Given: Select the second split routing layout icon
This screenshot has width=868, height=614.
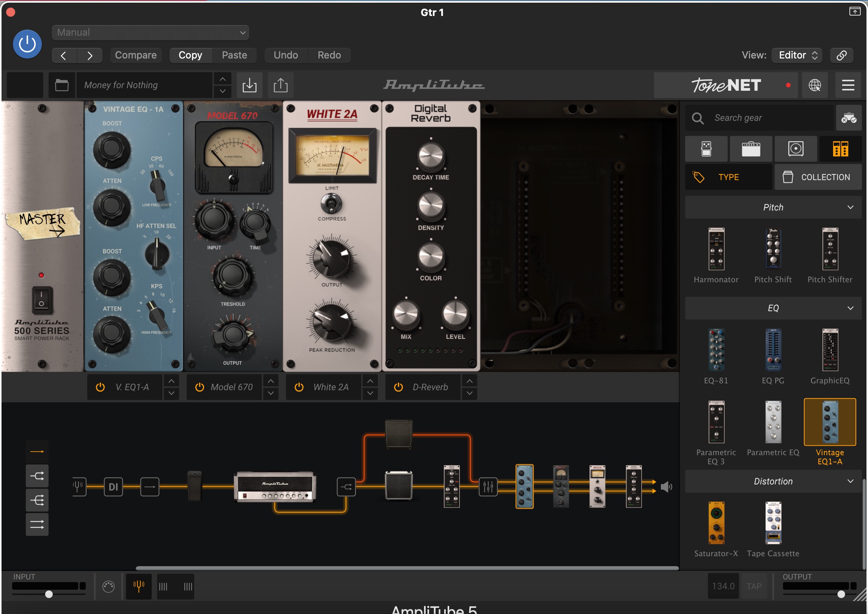Looking at the screenshot, I should coord(37,476).
